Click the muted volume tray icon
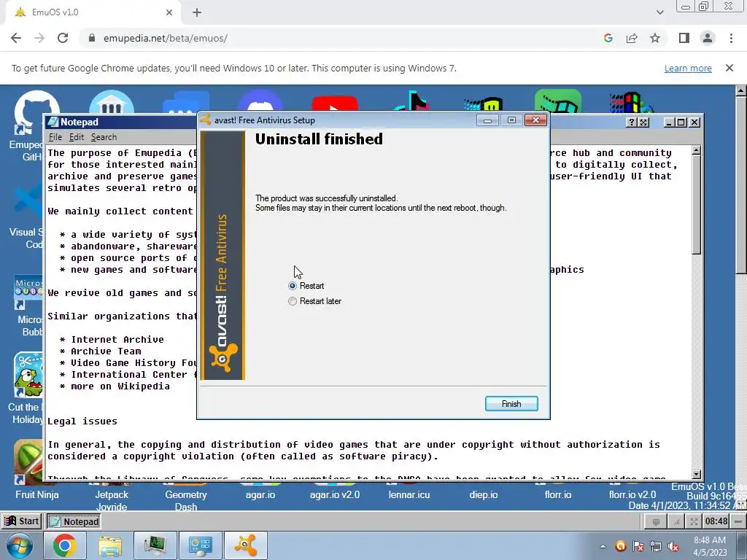 coord(673,546)
